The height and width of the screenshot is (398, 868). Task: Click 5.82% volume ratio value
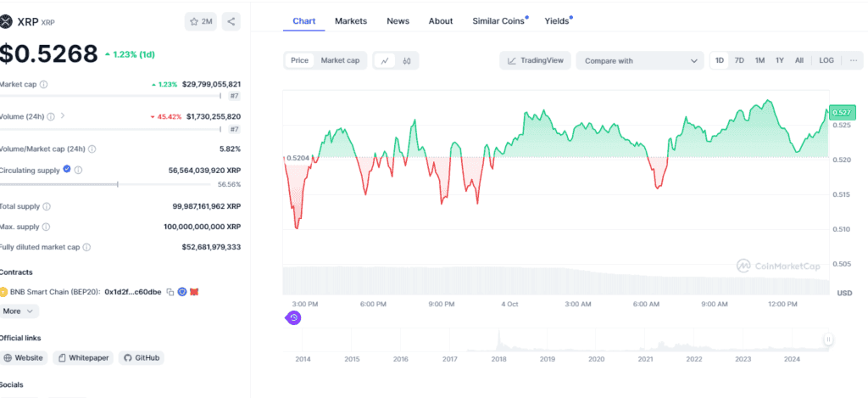pyautogui.click(x=231, y=149)
